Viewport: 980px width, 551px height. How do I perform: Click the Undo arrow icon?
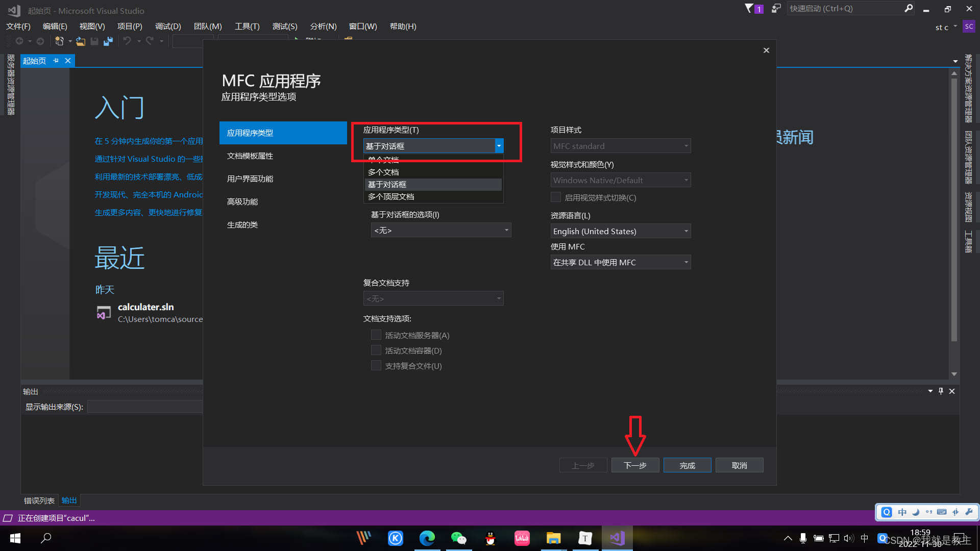point(128,41)
